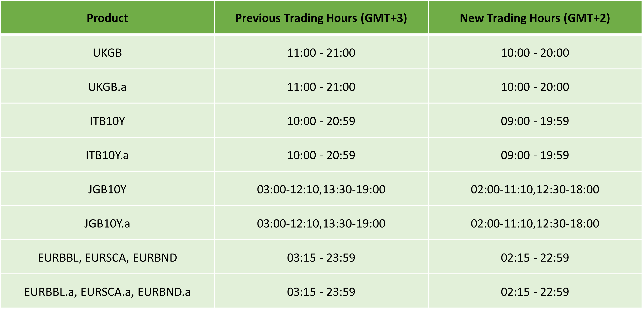644x309 pixels.
Task: Select the UKGB product cell
Action: click(x=107, y=53)
